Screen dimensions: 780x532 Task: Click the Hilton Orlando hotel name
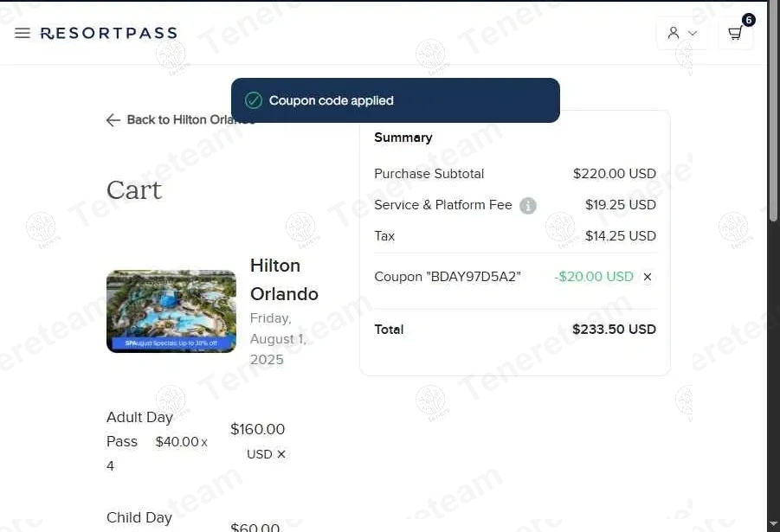tap(284, 279)
